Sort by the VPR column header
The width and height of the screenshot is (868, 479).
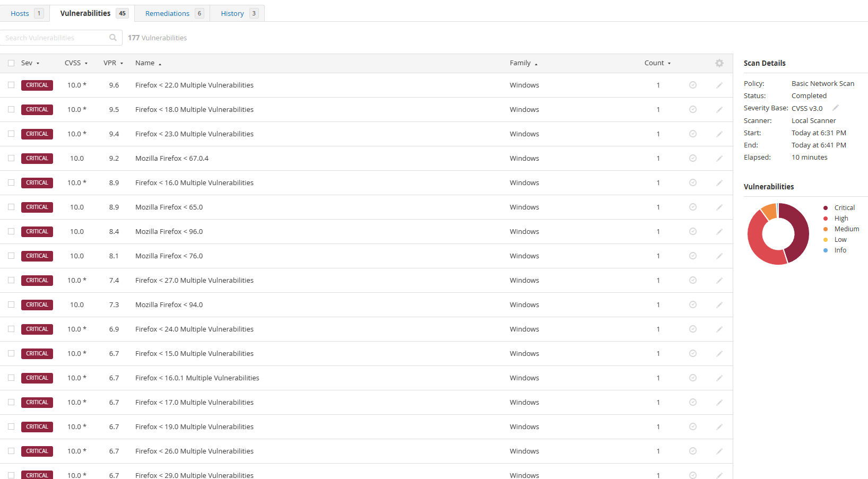pyautogui.click(x=113, y=63)
